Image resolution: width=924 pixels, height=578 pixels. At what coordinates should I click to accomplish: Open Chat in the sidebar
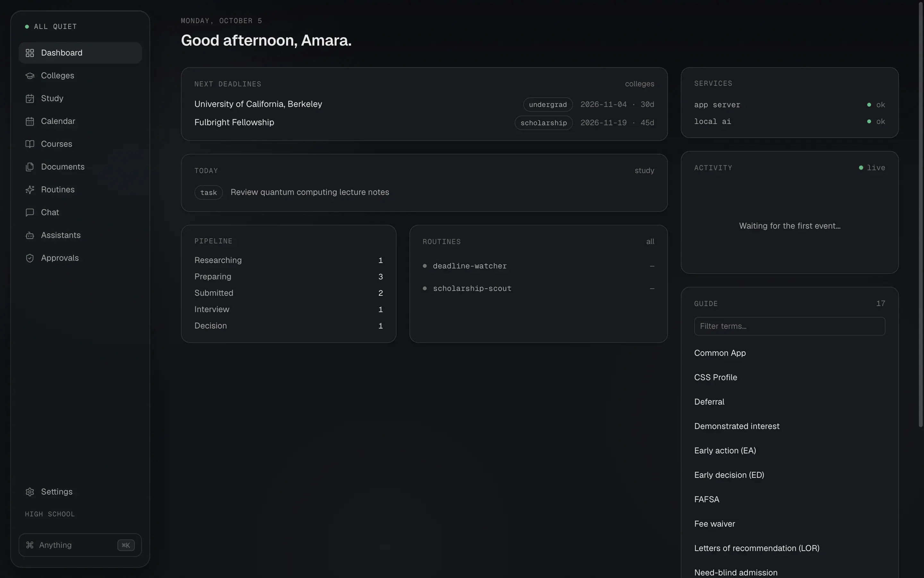coord(80,213)
